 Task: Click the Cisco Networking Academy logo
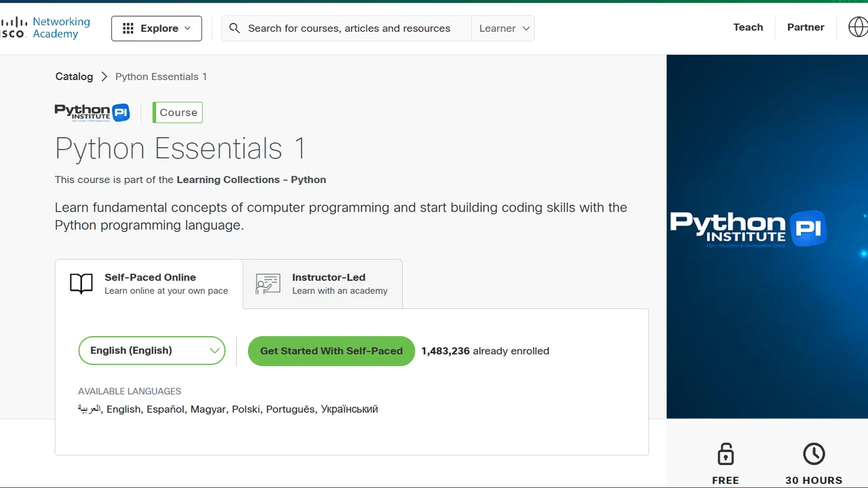[45, 28]
